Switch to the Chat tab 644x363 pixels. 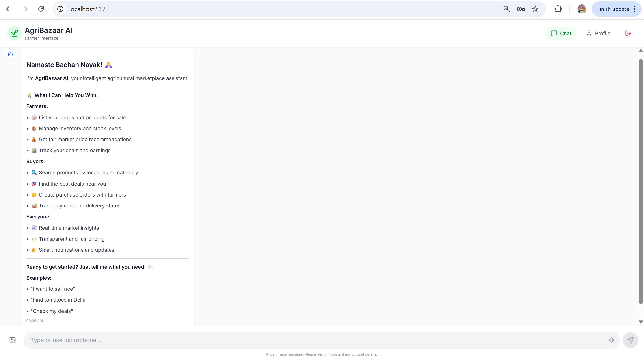pos(561,33)
